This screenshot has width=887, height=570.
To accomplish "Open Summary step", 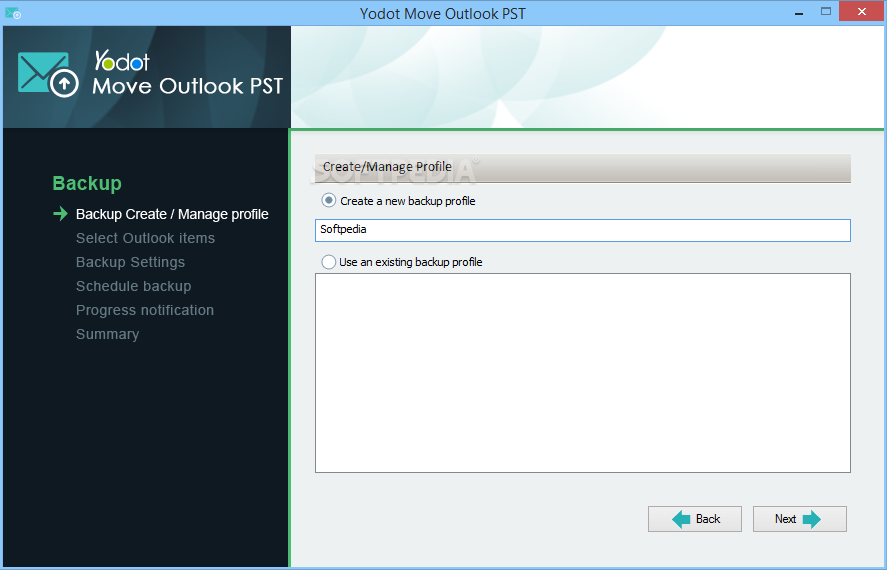I will tap(107, 334).
